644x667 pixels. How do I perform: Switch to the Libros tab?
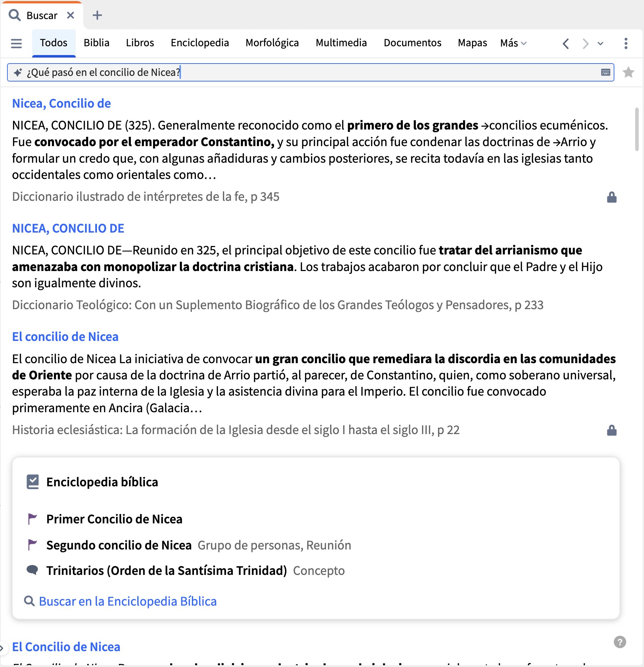pos(140,43)
